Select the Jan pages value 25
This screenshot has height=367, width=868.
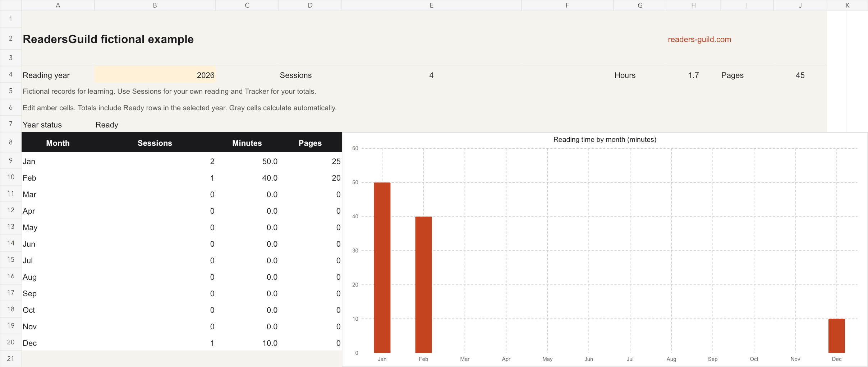[x=336, y=162]
